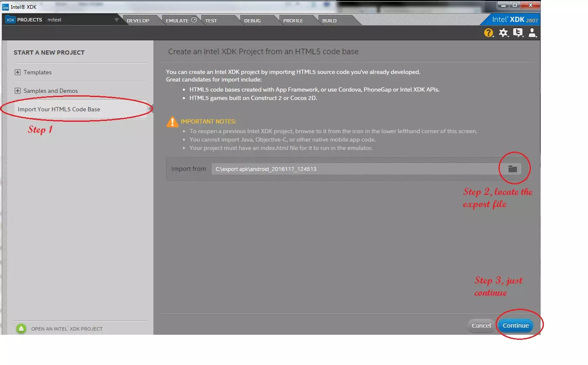Click the yellow warning triangle icon
The height and width of the screenshot is (365, 588).
(172, 121)
